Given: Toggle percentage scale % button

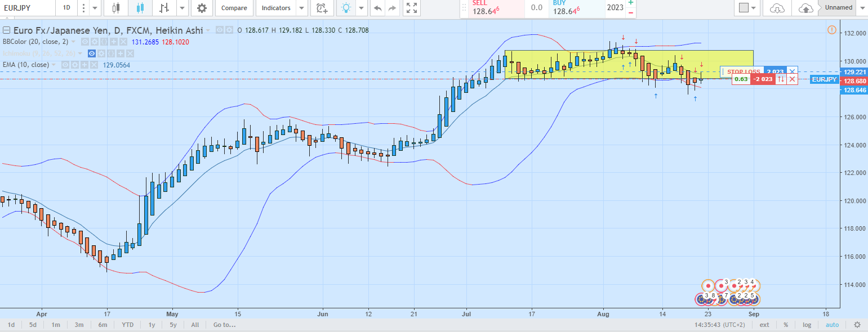Looking at the screenshot, I should pyautogui.click(x=785, y=325).
